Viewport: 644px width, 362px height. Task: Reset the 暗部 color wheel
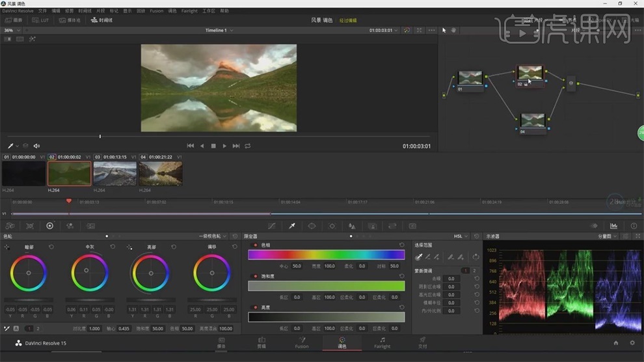[51, 247]
